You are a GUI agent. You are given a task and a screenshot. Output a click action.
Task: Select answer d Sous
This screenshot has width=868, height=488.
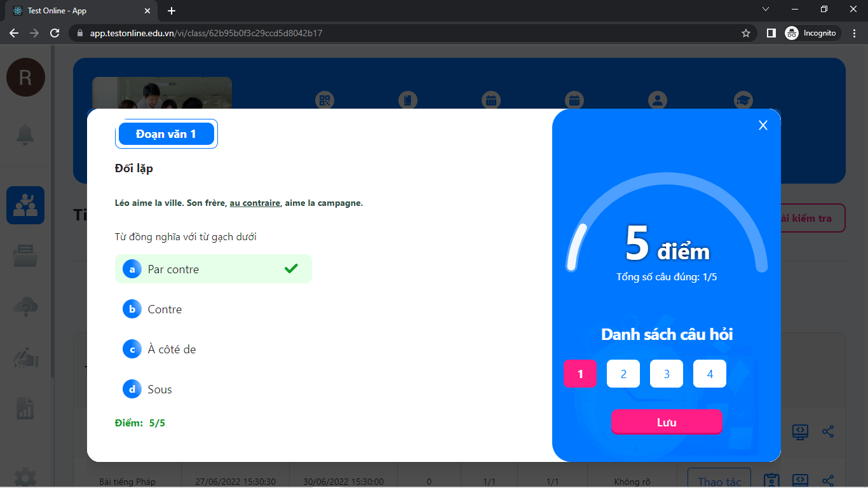(214, 390)
